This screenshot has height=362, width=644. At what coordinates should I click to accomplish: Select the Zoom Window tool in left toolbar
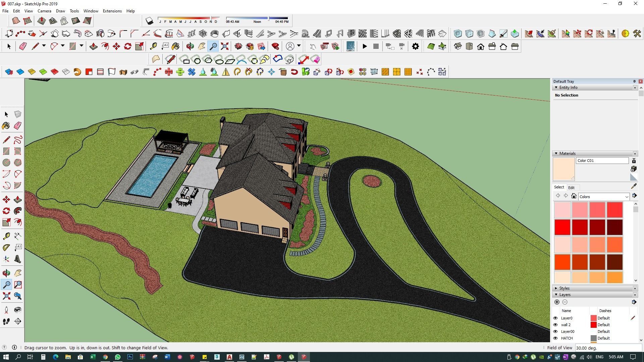[x=18, y=285]
